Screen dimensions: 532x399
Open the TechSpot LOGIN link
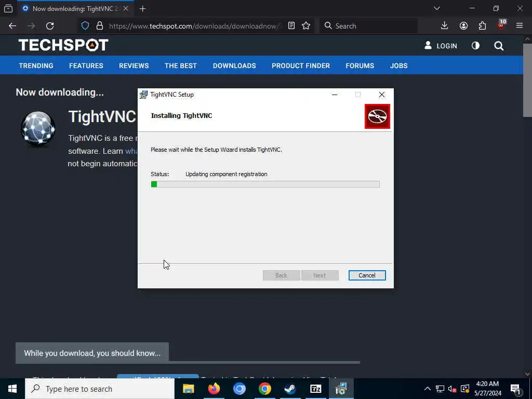(441, 46)
